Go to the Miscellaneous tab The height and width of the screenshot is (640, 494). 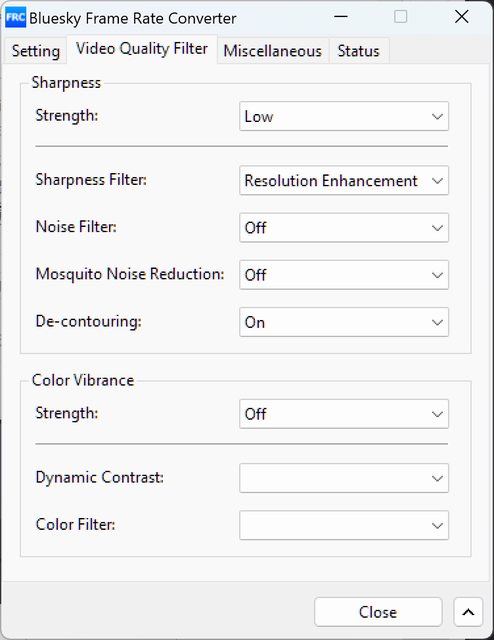(273, 51)
